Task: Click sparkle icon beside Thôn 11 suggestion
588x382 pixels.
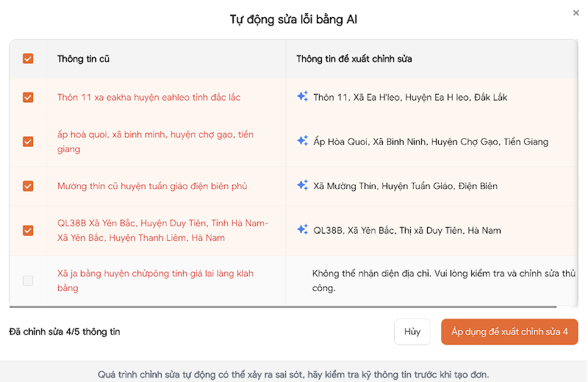Action: 302,97
